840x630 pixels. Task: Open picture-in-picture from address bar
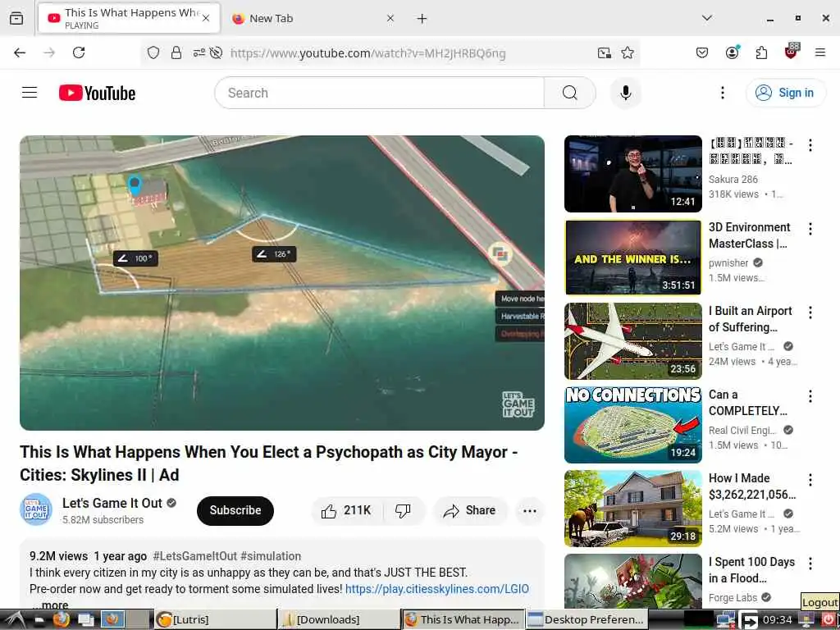(605, 52)
